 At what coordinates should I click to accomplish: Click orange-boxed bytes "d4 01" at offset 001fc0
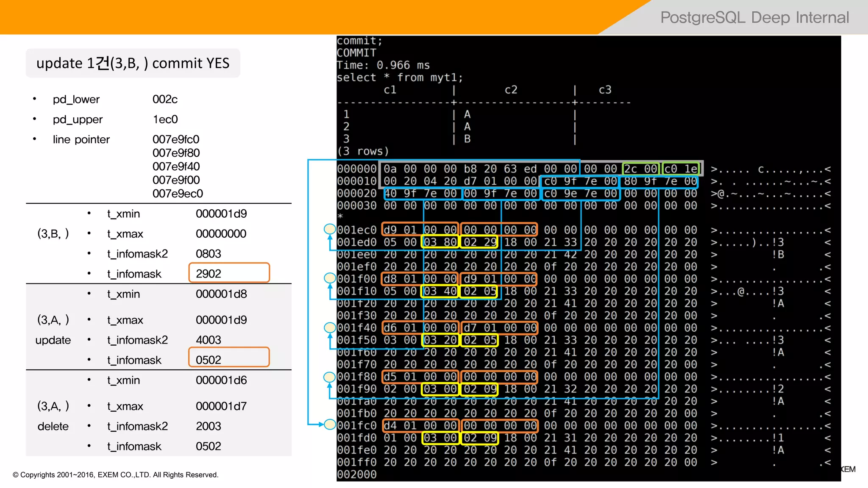tap(400, 426)
